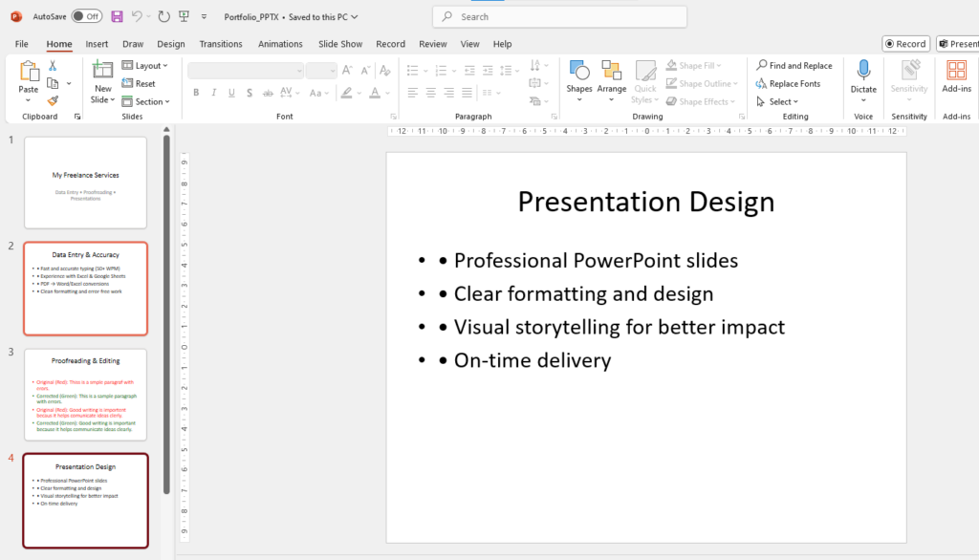979x560 pixels.
Task: Toggle Bold formatting
Action: coord(196,93)
